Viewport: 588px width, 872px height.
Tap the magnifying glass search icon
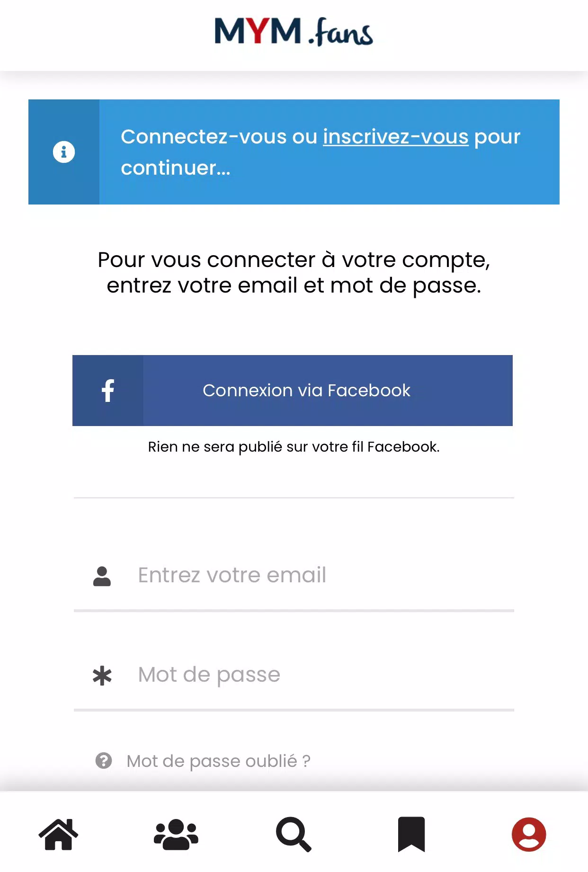(x=294, y=834)
